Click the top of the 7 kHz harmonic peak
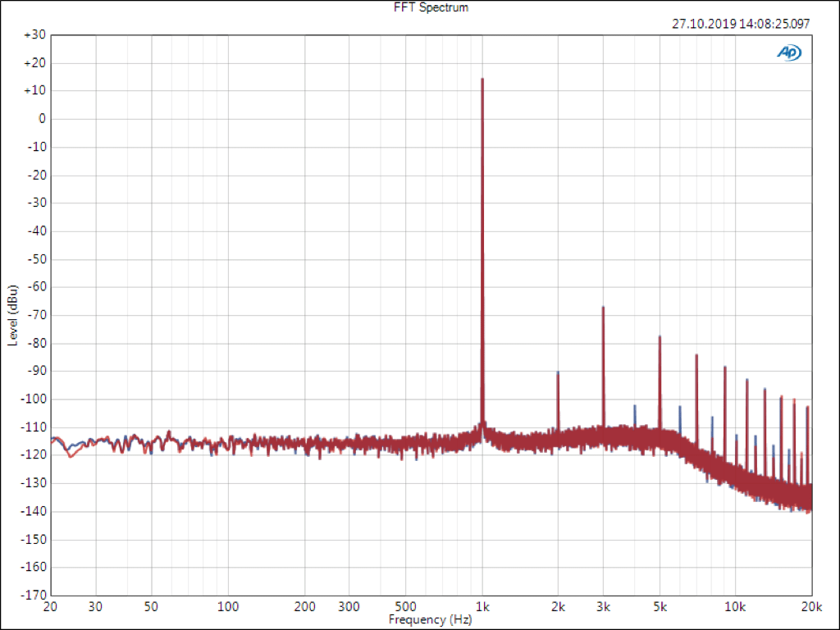This screenshot has width=840, height=630. [696, 356]
